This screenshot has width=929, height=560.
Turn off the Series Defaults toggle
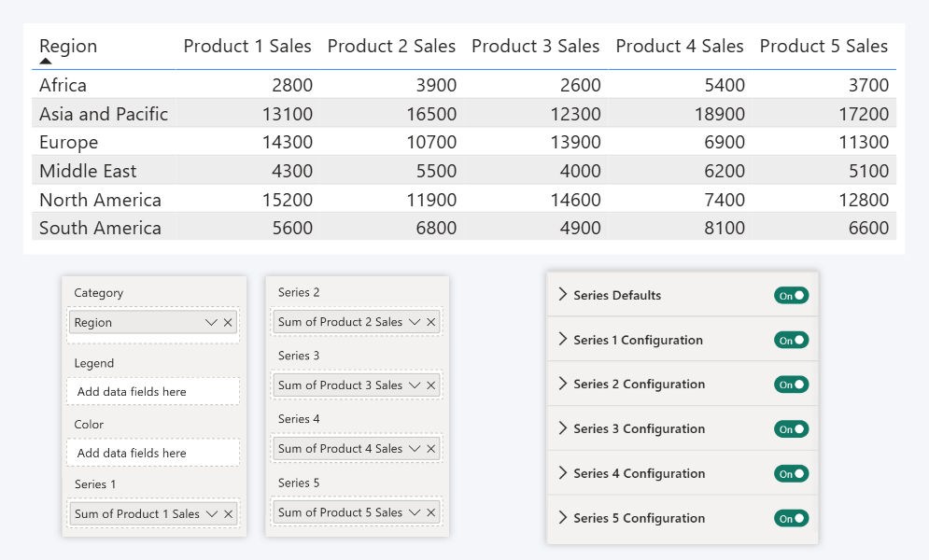tap(791, 296)
